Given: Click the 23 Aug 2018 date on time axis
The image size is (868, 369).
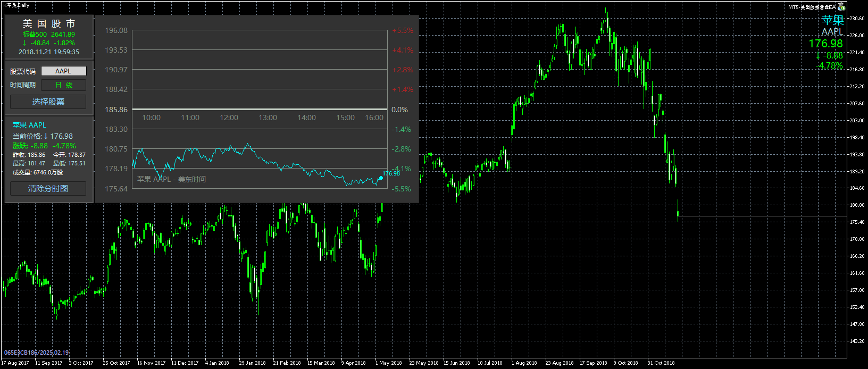Looking at the screenshot, I should click(x=560, y=363).
